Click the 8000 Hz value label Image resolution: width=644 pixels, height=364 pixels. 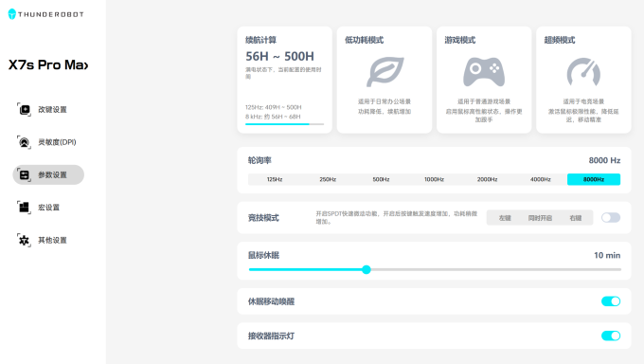tap(604, 160)
